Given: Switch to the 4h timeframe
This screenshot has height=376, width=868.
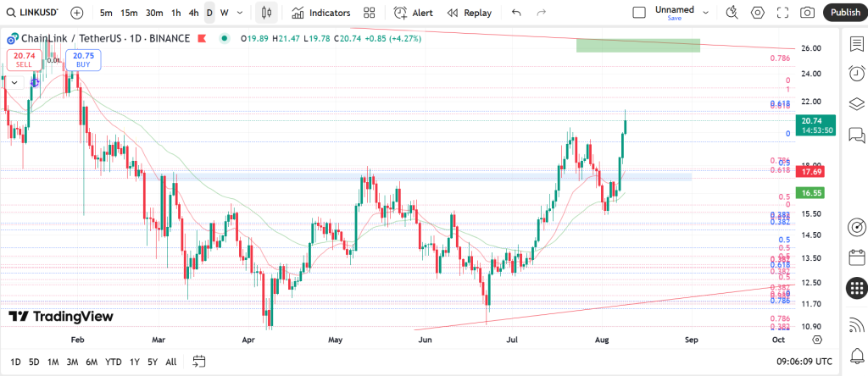Looking at the screenshot, I should click(x=193, y=12).
